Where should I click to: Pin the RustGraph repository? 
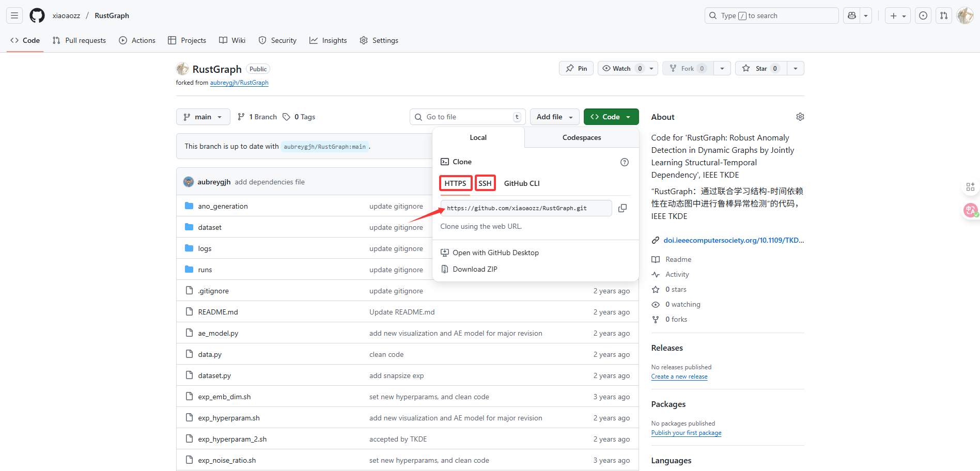tap(576, 68)
